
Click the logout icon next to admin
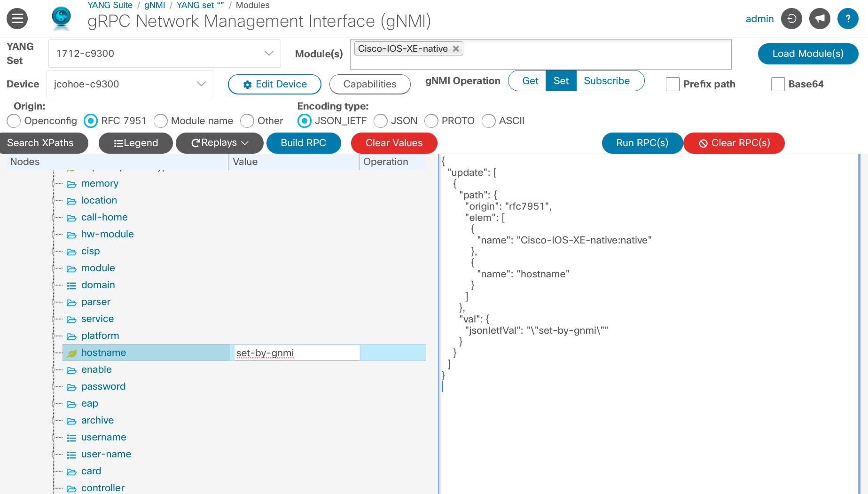[x=791, y=19]
